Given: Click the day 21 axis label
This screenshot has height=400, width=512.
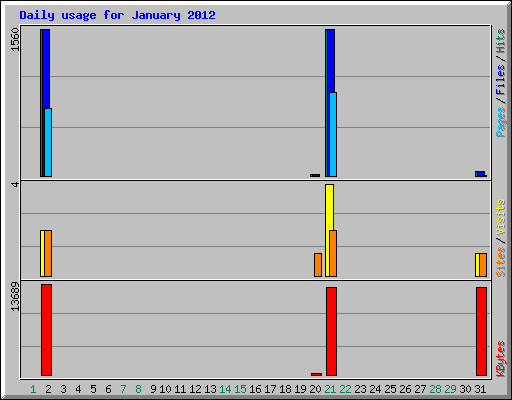Looking at the screenshot, I should click(330, 389).
